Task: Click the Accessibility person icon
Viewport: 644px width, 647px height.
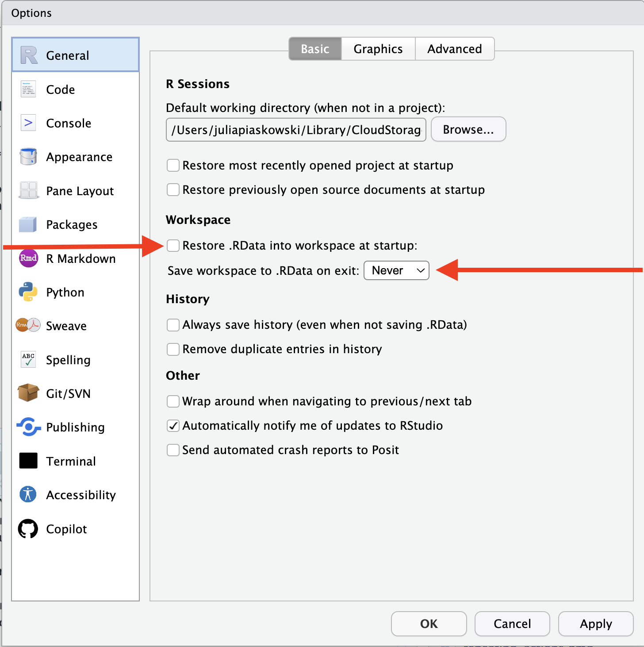Action: tap(28, 494)
